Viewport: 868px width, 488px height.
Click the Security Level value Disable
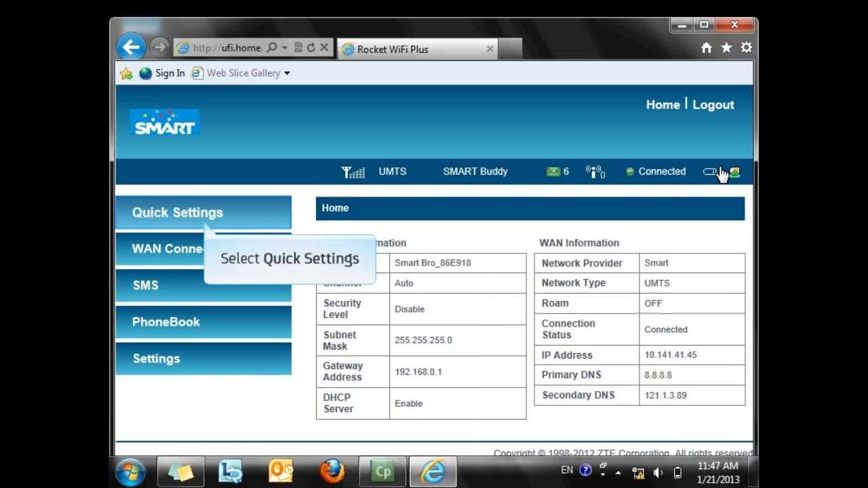click(x=410, y=309)
